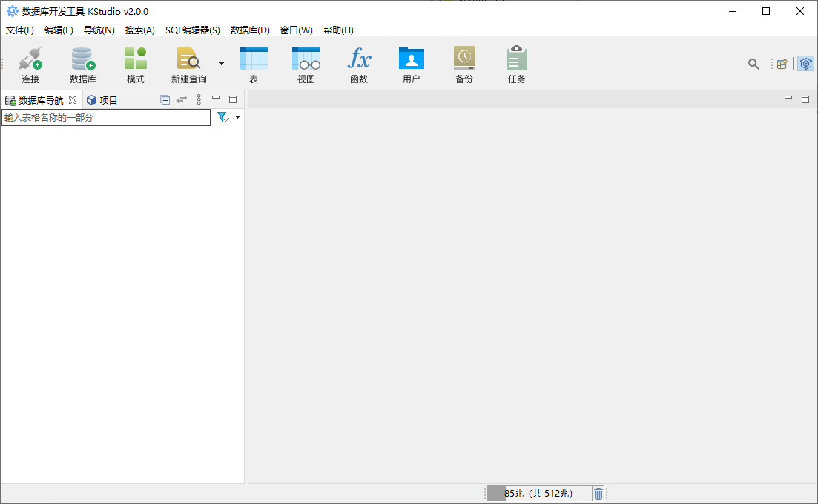Click the 连接 (Connect) toolbar icon
Screen dimensions: 818x504
point(30,64)
